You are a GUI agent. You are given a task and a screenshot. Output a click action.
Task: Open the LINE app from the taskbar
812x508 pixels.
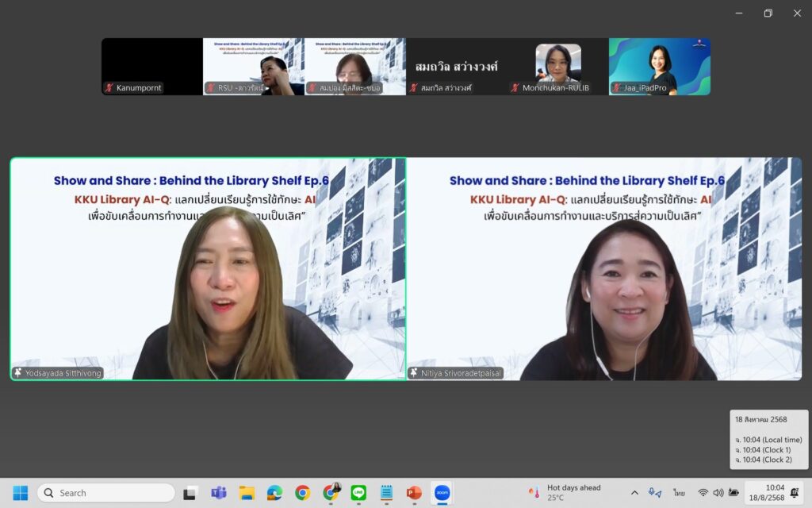(358, 493)
